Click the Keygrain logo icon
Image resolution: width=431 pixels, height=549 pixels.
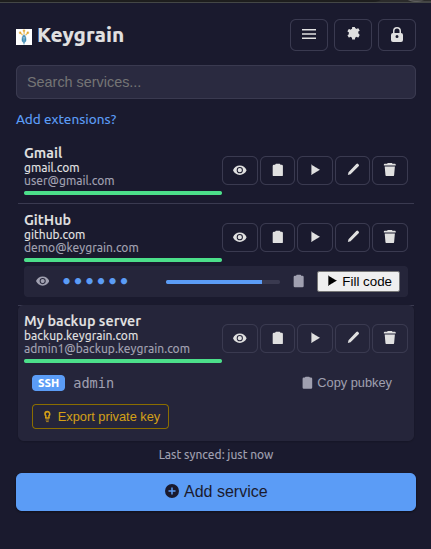click(24, 37)
